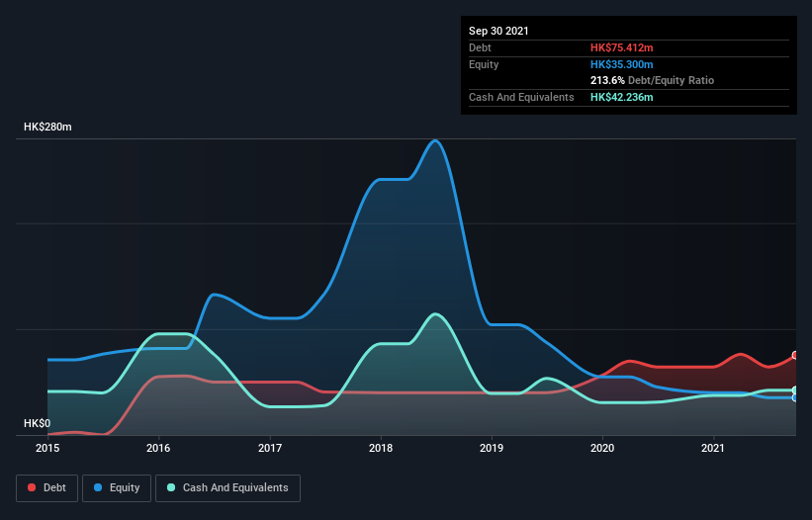Click the 2016 x-axis label
The height and width of the screenshot is (520, 812).
tap(158, 448)
